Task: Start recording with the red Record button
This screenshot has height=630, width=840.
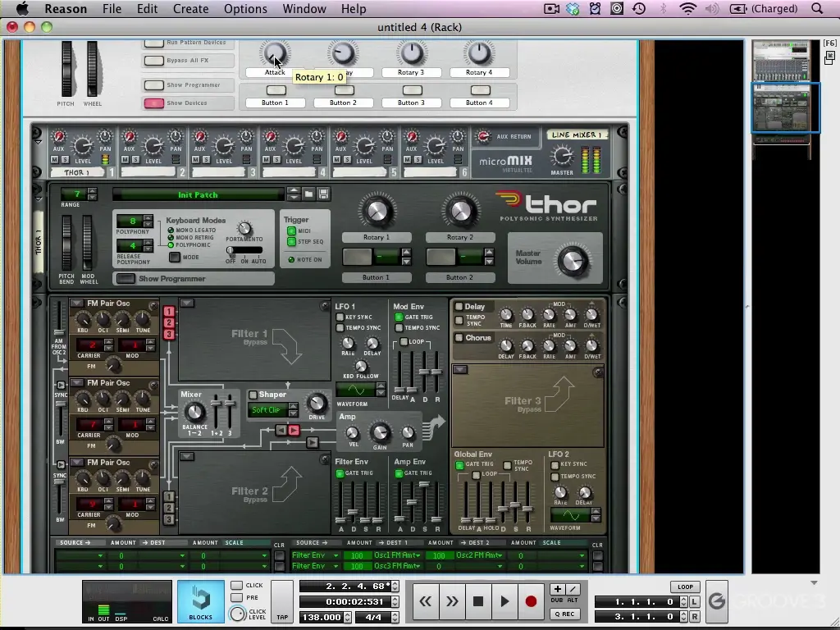Action: pos(531,601)
